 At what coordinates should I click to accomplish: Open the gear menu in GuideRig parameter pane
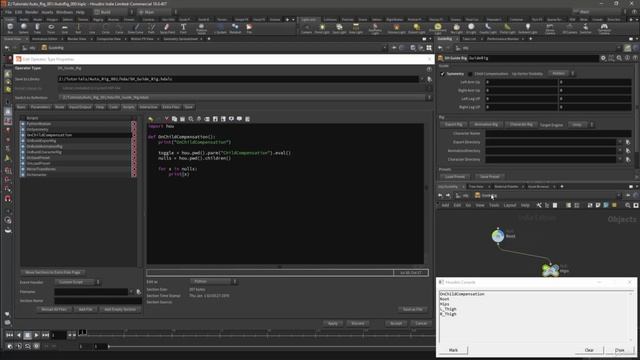603,58
